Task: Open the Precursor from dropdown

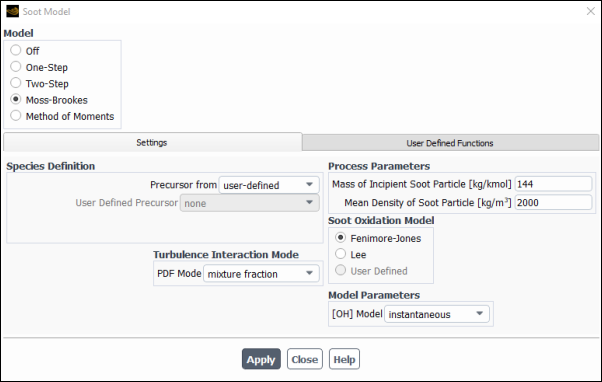Action: click(269, 185)
